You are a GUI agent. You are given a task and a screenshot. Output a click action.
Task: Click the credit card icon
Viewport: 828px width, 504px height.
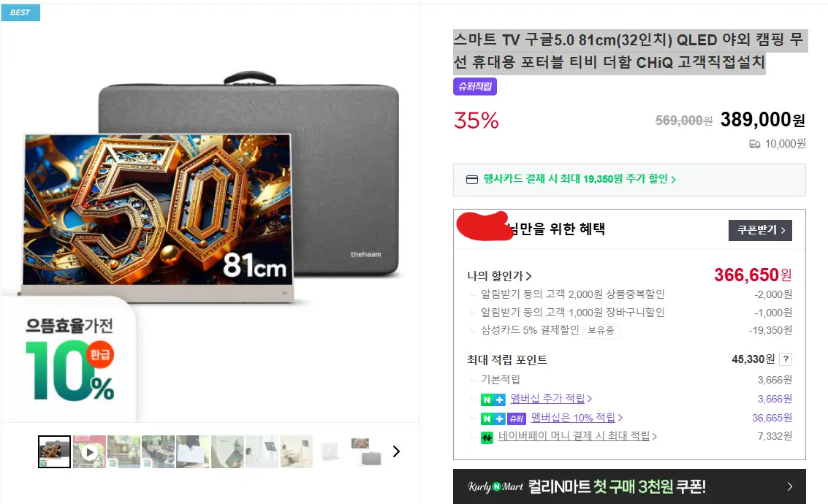[x=472, y=180]
